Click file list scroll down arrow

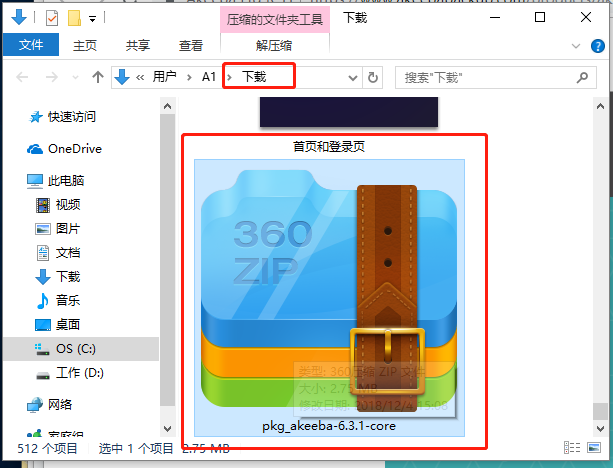pos(600,429)
